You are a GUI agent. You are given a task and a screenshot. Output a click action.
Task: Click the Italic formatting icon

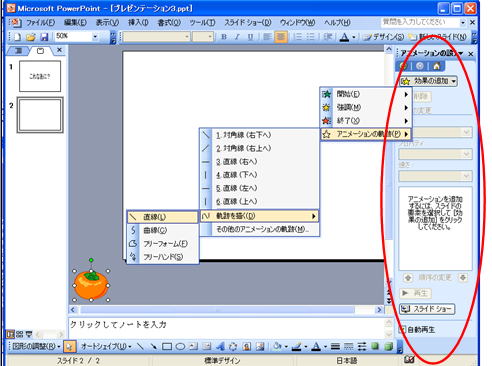pyautogui.click(x=237, y=37)
